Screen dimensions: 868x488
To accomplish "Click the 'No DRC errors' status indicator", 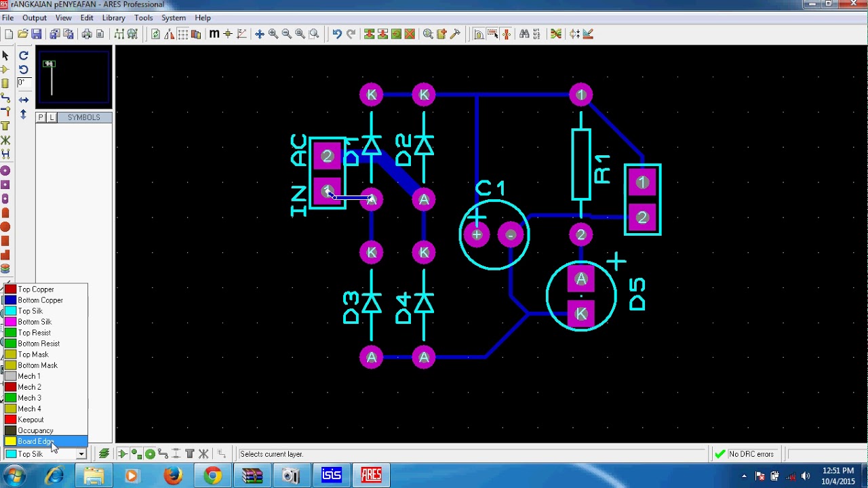I will pos(744,454).
